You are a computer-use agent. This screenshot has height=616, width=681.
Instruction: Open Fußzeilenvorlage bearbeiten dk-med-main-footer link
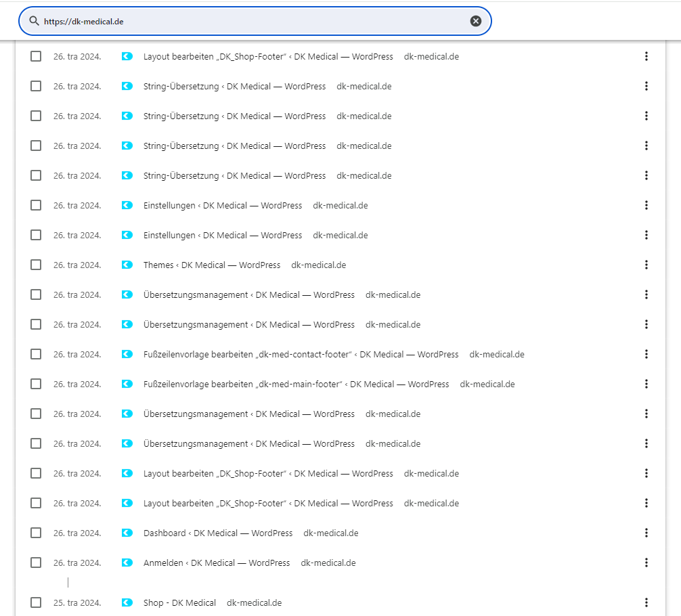click(x=296, y=384)
